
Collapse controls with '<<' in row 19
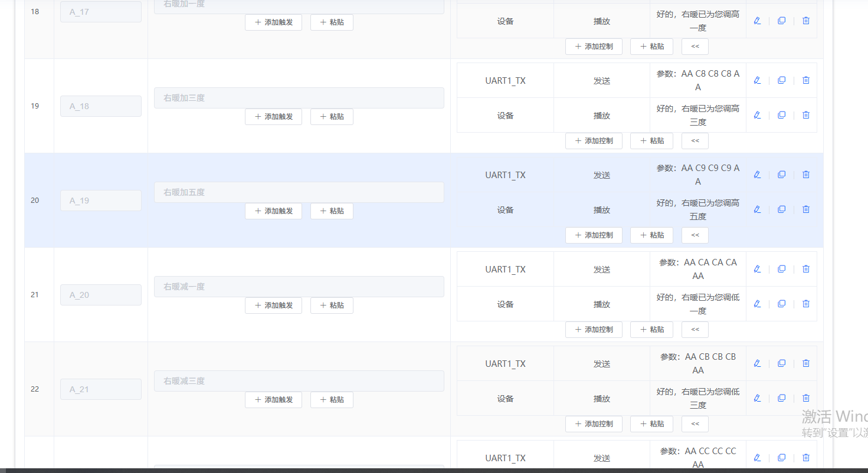tap(695, 141)
